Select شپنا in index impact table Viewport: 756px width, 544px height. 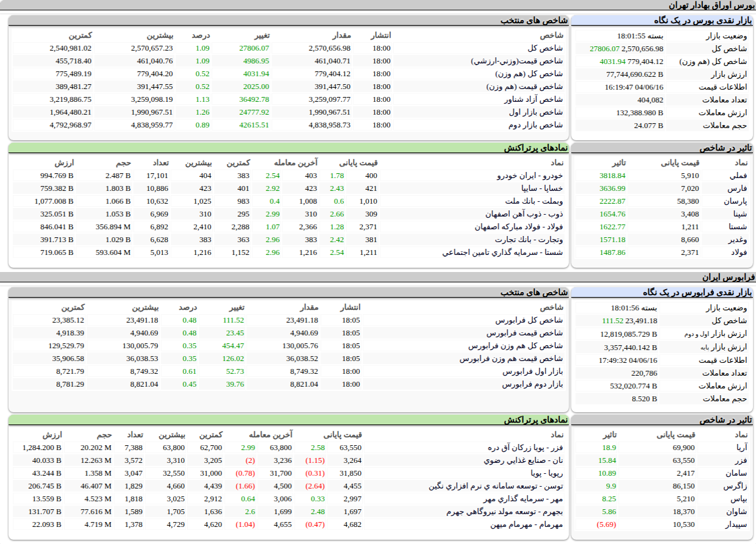[740, 214]
